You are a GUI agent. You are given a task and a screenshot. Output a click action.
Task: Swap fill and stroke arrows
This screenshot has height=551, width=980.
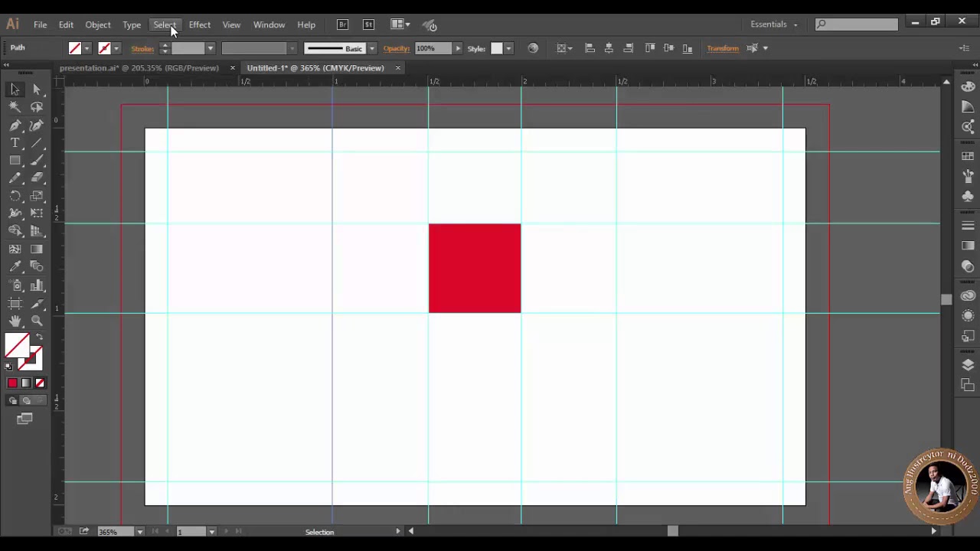click(x=39, y=337)
